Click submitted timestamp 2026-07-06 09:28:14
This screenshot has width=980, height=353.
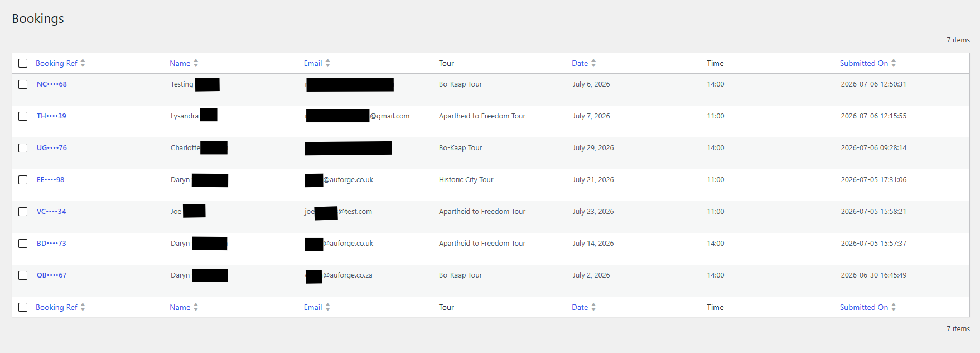[873, 148]
